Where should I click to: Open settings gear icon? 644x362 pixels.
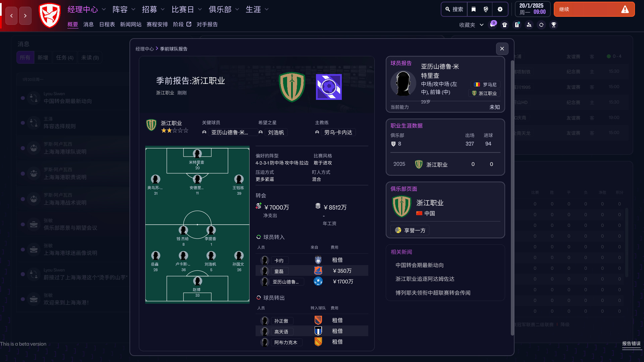(x=500, y=9)
